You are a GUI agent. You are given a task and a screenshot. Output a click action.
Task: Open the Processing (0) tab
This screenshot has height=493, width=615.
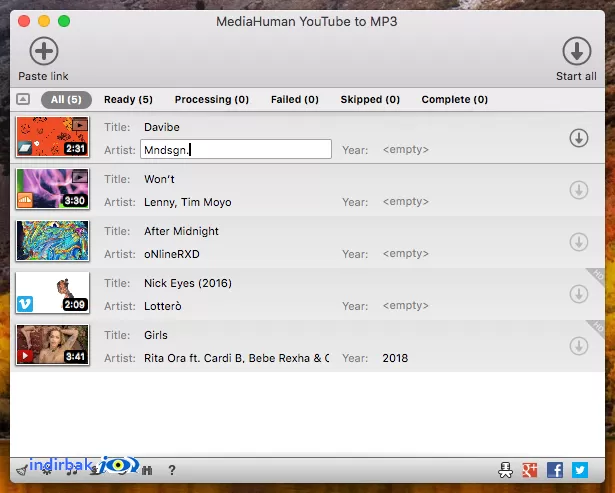click(212, 100)
